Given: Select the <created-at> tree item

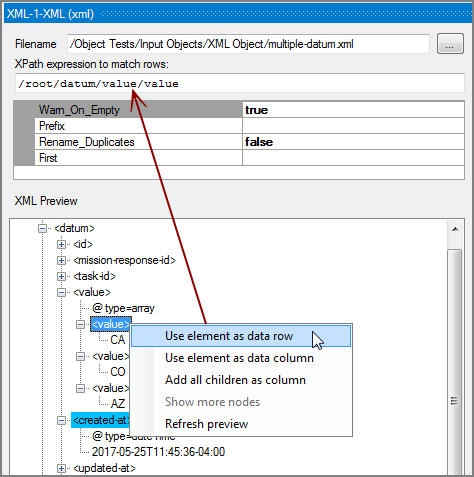Looking at the screenshot, I should point(101,420).
